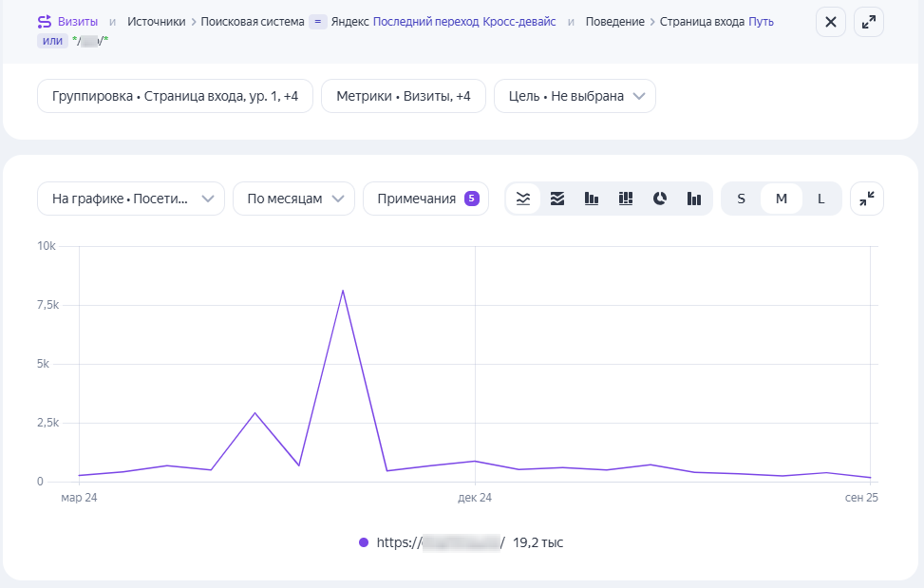Select the last column chart icon
This screenshot has width=924, height=588.
click(694, 199)
